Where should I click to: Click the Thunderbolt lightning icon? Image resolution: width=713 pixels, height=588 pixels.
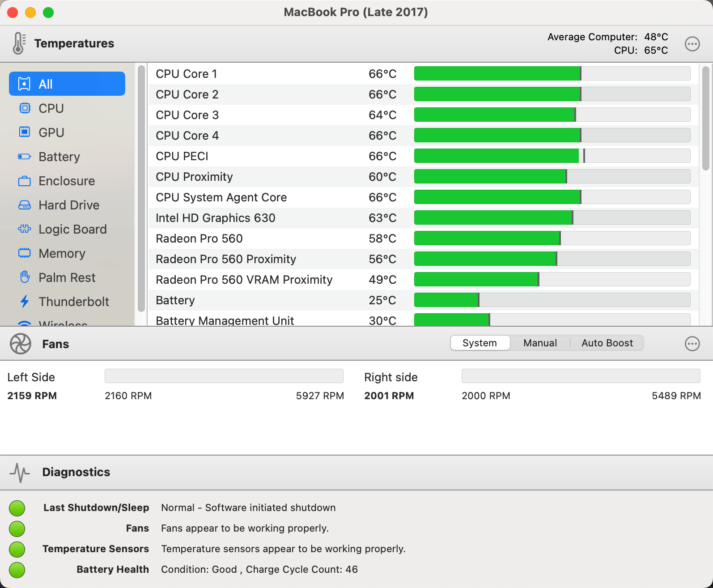point(25,302)
